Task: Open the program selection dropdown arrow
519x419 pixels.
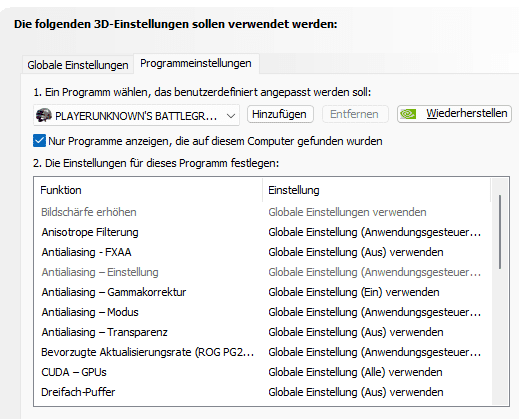Action: tap(231, 116)
